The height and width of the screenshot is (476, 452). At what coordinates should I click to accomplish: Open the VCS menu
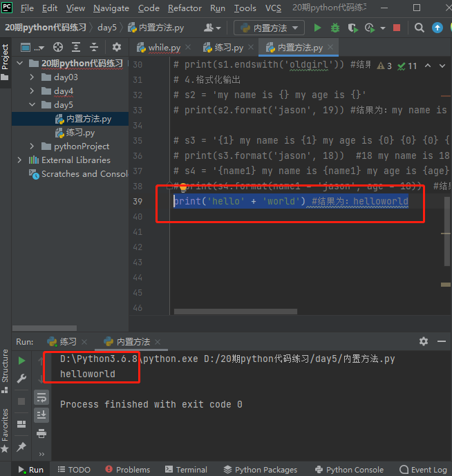[273, 8]
